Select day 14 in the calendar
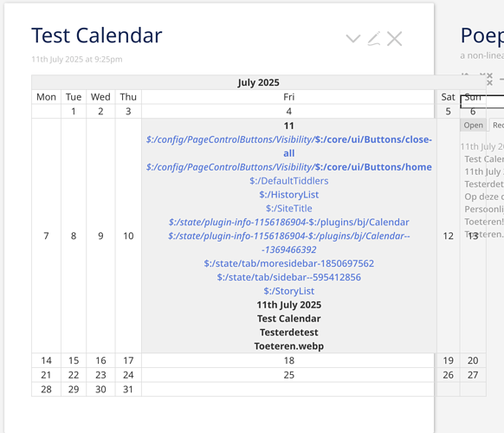Image resolution: width=504 pixels, height=433 pixels. click(46, 360)
